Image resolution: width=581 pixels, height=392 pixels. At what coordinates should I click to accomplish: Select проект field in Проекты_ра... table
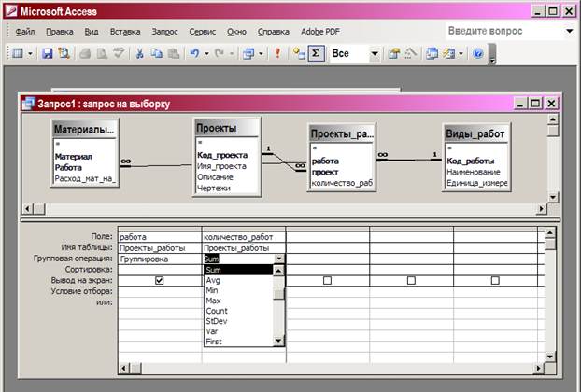tap(325, 172)
